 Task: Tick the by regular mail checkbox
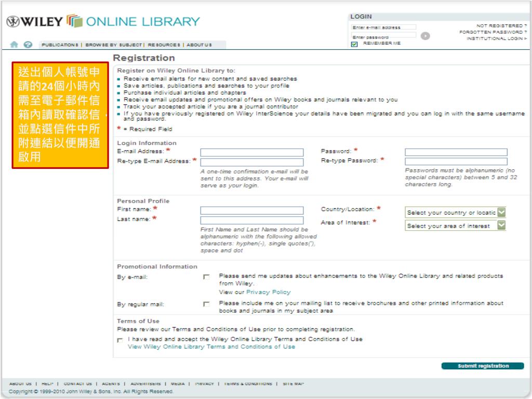coord(206,304)
